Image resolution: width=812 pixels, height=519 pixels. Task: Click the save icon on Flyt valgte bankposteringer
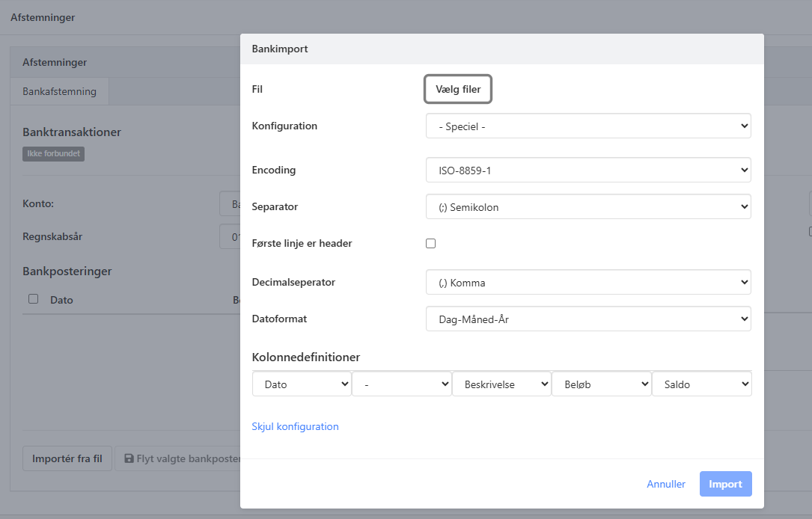[x=129, y=458]
